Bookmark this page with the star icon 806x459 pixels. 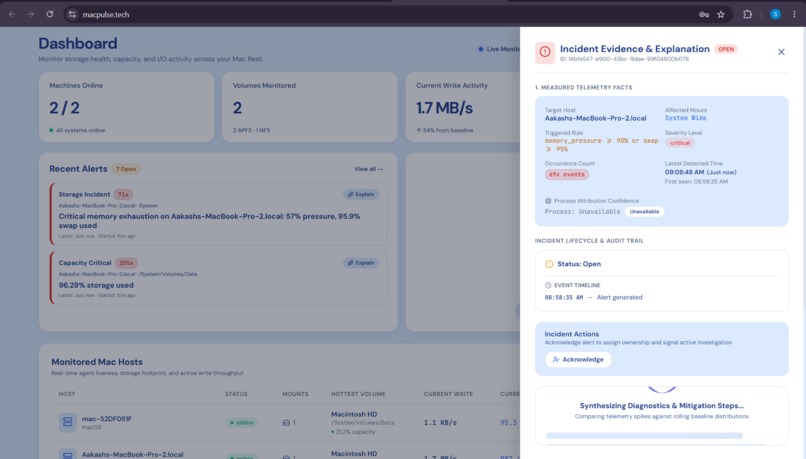[721, 14]
